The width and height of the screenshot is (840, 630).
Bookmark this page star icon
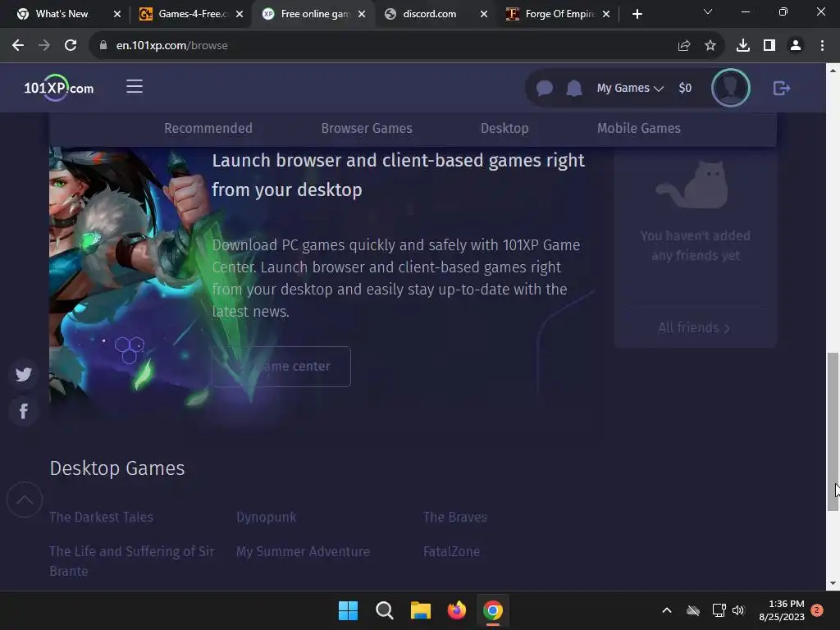[x=710, y=46]
